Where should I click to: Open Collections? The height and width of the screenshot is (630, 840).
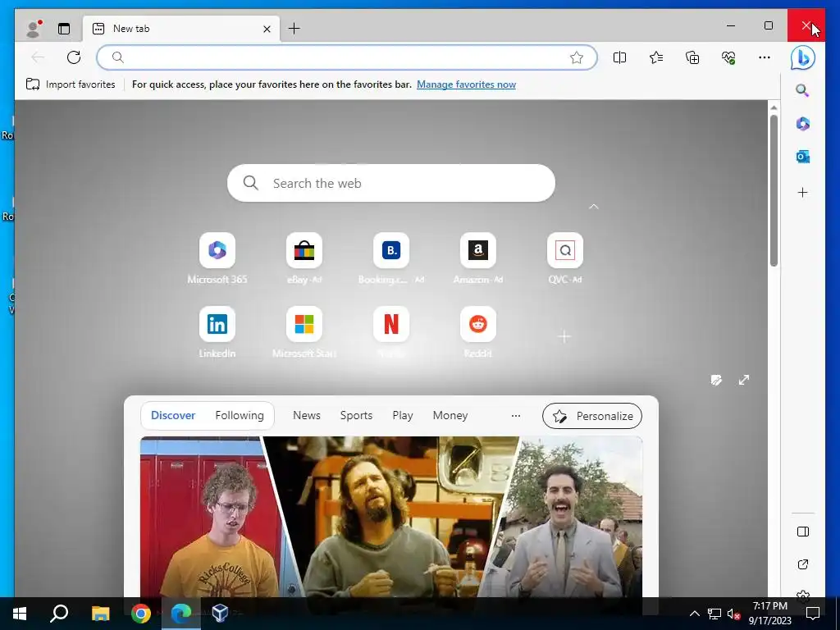(x=692, y=57)
